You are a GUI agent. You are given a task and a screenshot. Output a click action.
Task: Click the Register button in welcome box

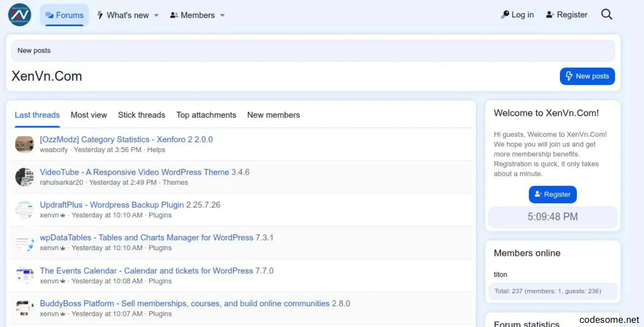pyautogui.click(x=552, y=194)
